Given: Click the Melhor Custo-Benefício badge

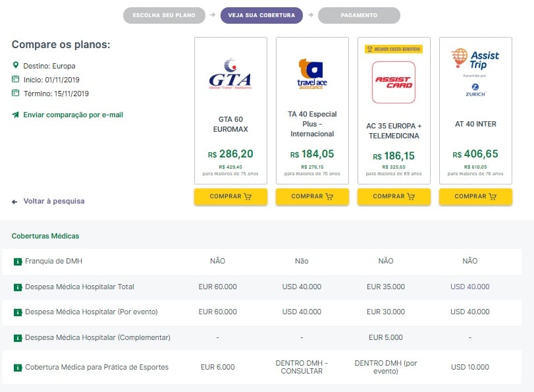Looking at the screenshot, I should [394, 49].
